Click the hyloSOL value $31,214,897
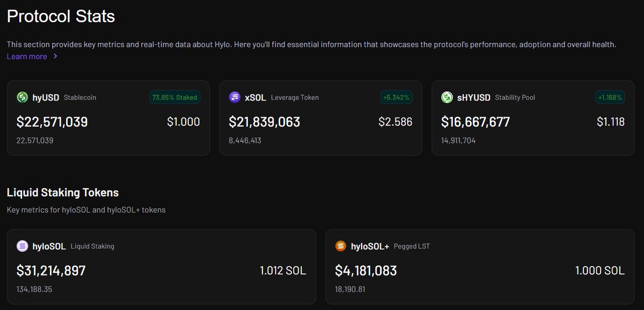 51,270
